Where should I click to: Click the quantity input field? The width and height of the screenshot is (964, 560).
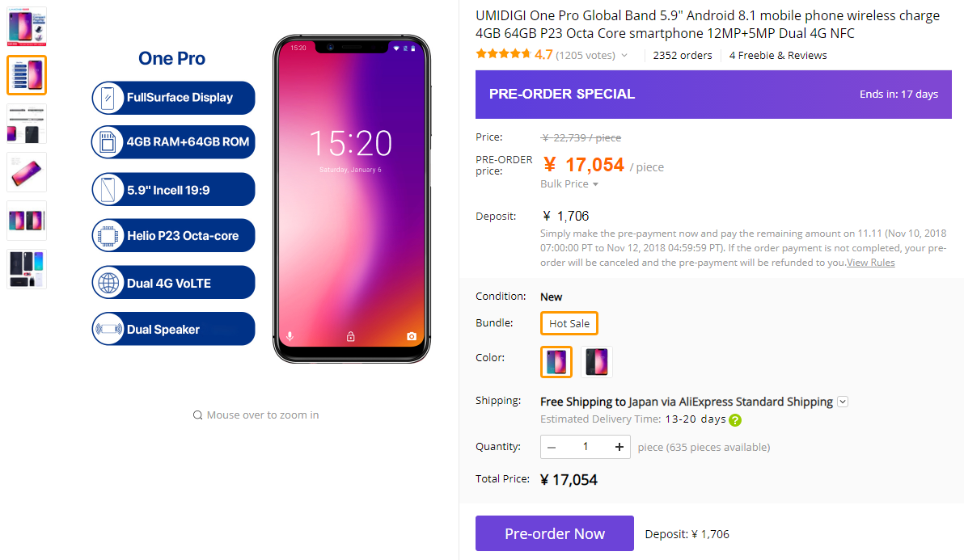point(586,447)
